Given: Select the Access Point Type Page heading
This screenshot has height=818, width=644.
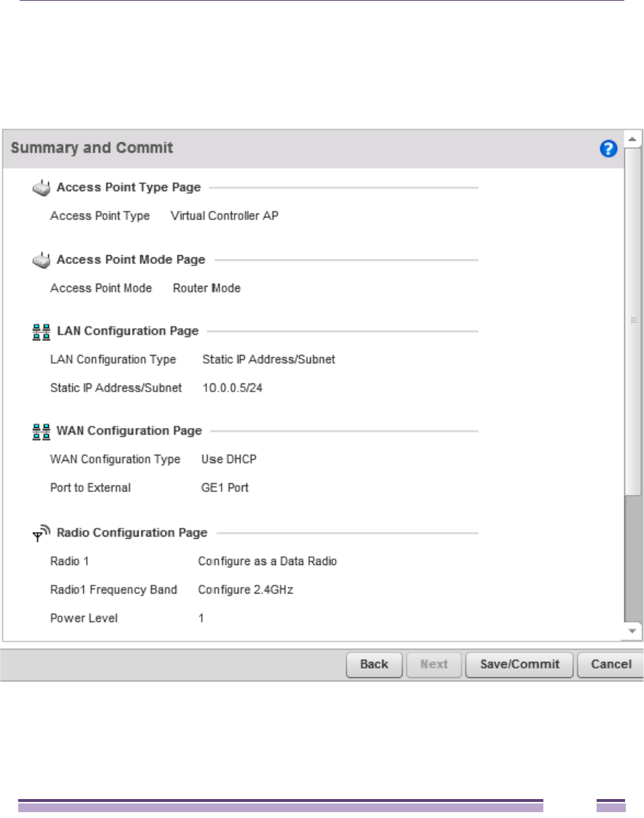Looking at the screenshot, I should 128,187.
